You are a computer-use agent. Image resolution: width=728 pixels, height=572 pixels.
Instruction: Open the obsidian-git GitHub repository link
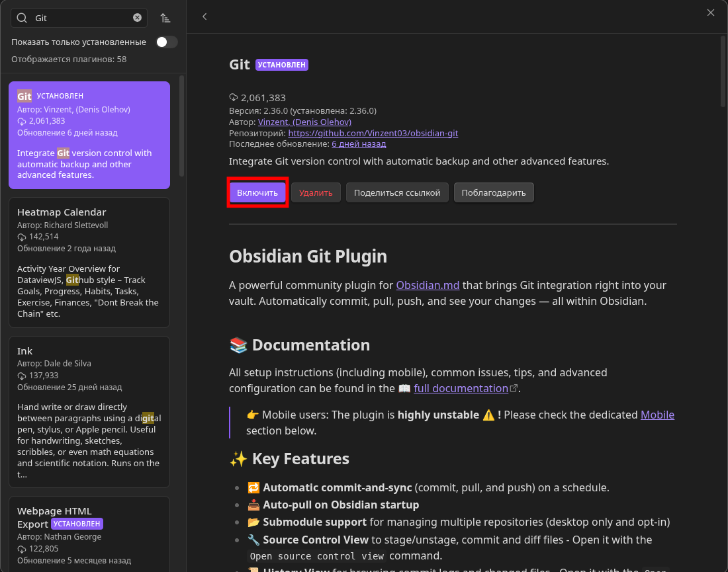[x=373, y=133]
